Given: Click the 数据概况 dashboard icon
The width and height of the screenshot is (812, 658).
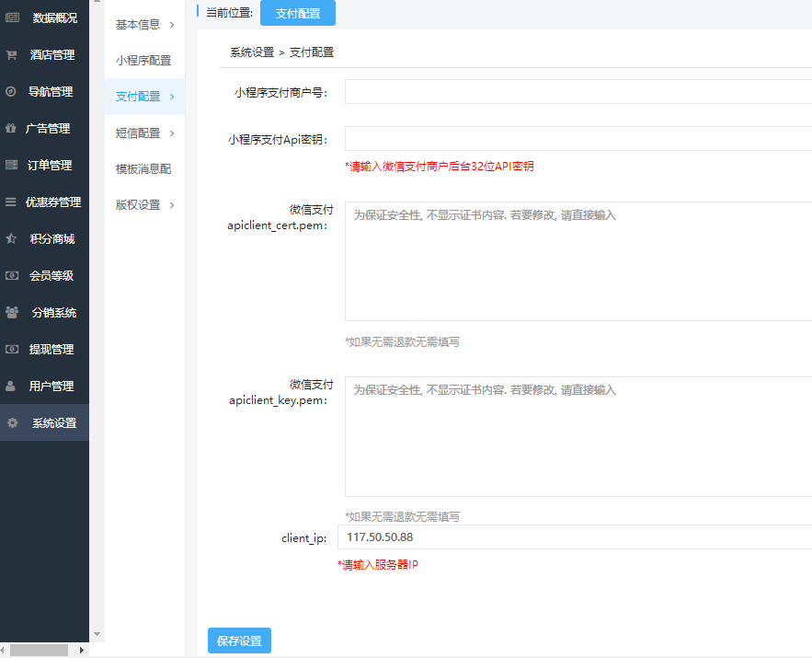Looking at the screenshot, I should (12, 17).
